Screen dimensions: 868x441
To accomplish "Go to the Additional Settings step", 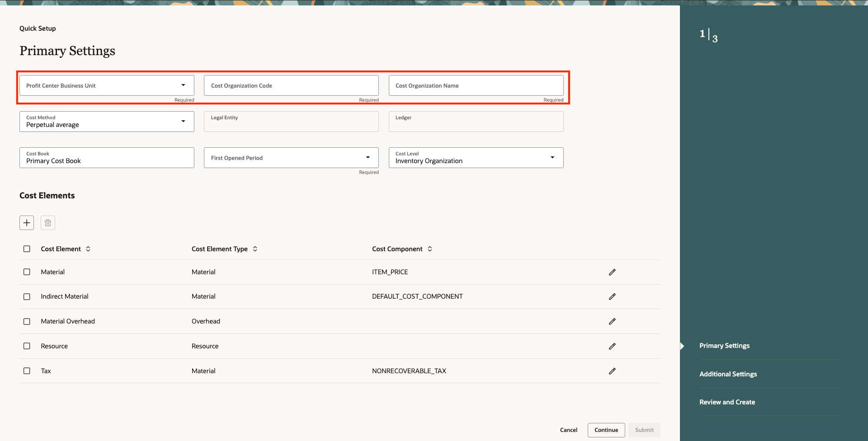I will pos(728,374).
